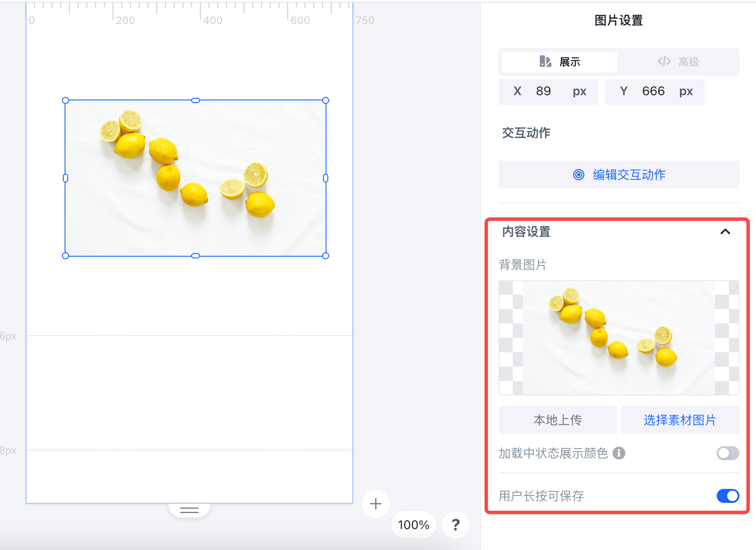Click the 交互动作 section heading
The width and height of the screenshot is (756, 550).
(x=526, y=133)
